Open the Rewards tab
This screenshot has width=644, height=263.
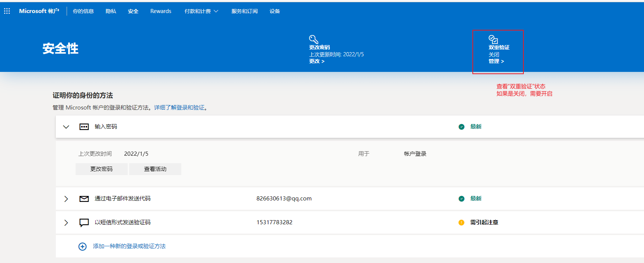161,11
